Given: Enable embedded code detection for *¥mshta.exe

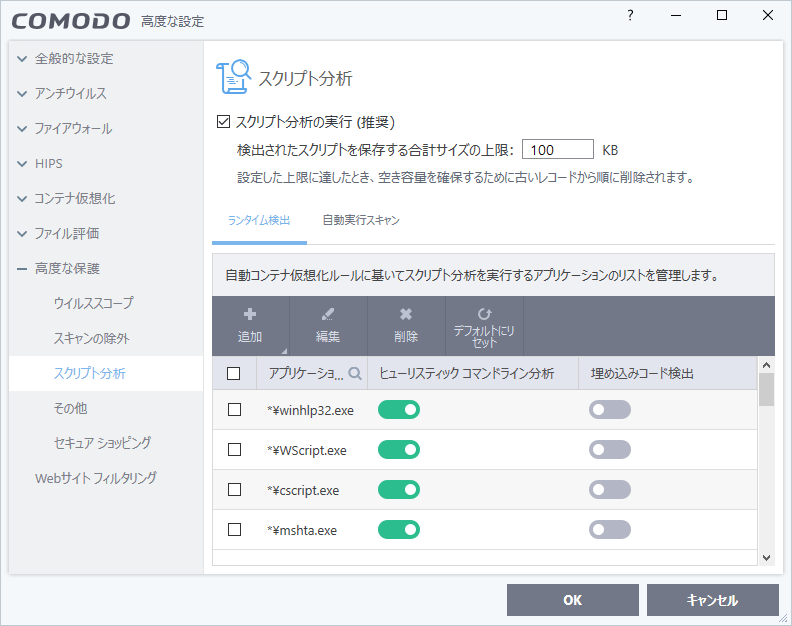Looking at the screenshot, I should [x=609, y=530].
